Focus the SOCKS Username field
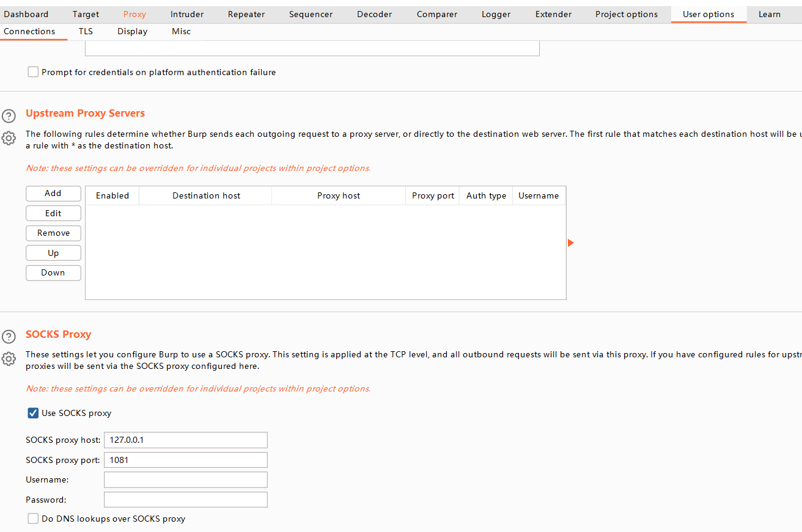Image resolution: width=802 pixels, height=532 pixels. 186,479
